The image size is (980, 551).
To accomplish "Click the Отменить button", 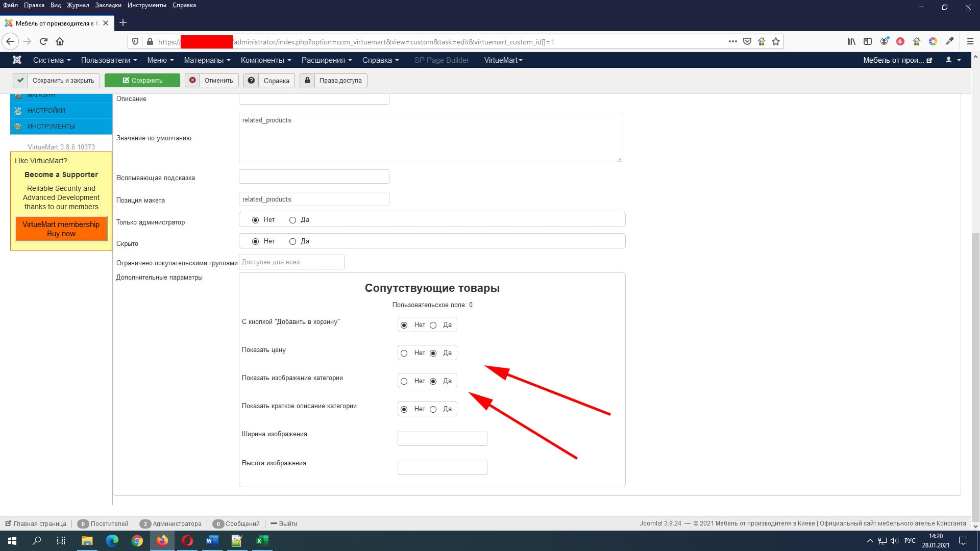I will coord(212,81).
